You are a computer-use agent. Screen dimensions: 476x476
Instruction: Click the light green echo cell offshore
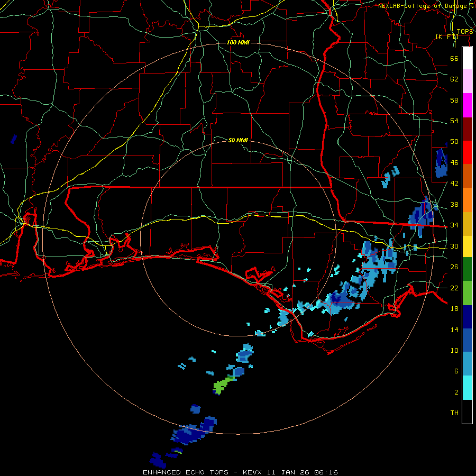[222, 386]
